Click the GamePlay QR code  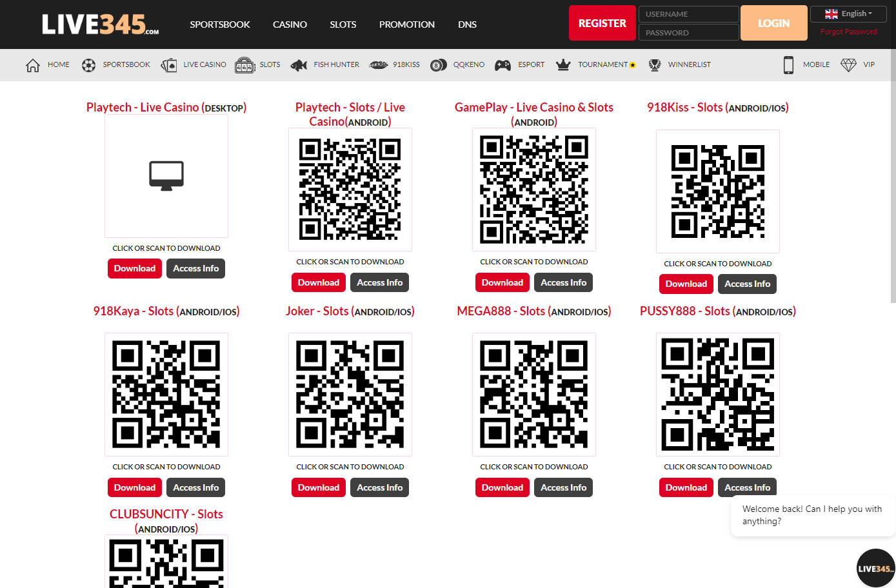pyautogui.click(x=534, y=190)
